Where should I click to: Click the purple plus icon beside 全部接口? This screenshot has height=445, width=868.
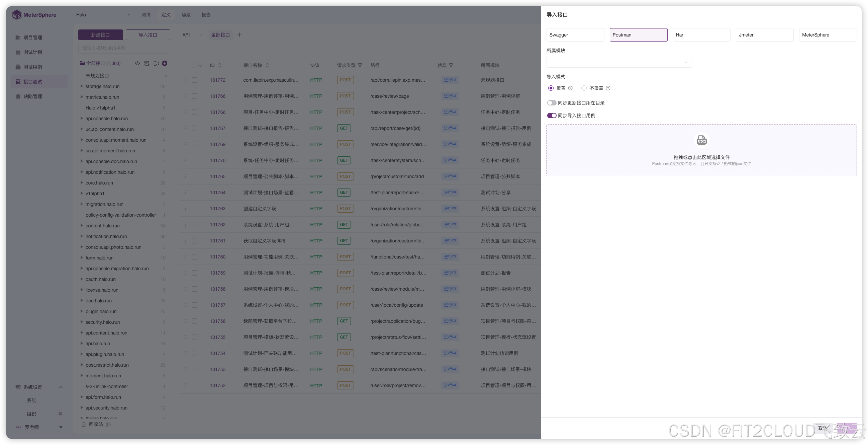click(165, 63)
